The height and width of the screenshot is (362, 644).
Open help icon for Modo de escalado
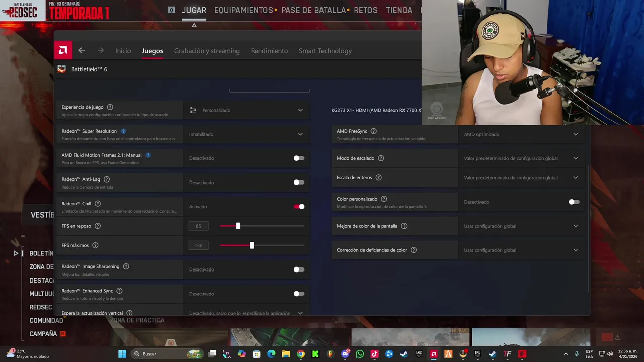tap(381, 158)
